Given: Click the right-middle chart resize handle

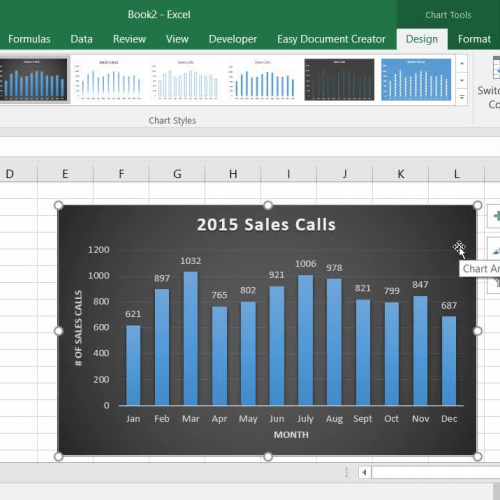Looking at the screenshot, I should tap(477, 331).
